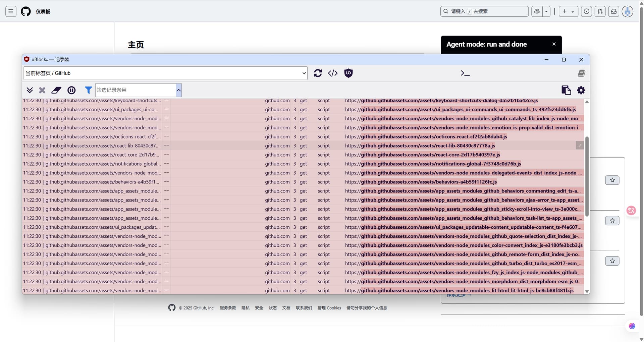Select the octicons-react-cf2f2ab8dab4.js URL entry

pyautogui.click(x=426, y=136)
